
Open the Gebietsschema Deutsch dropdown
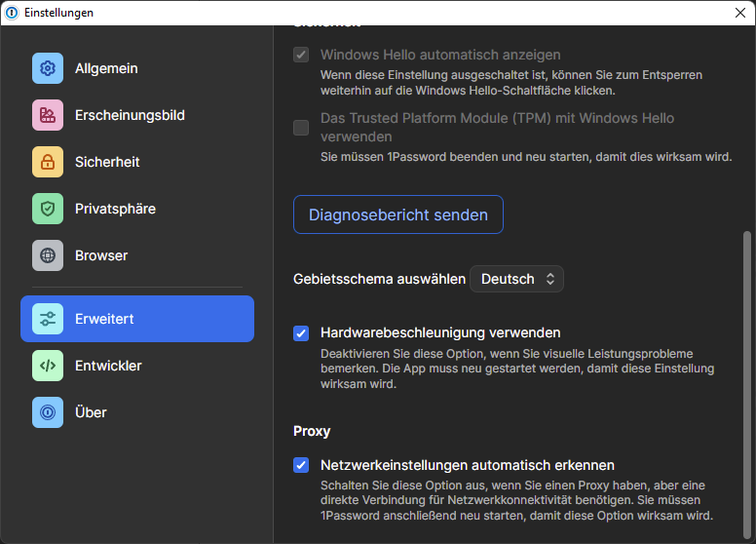[x=515, y=279]
